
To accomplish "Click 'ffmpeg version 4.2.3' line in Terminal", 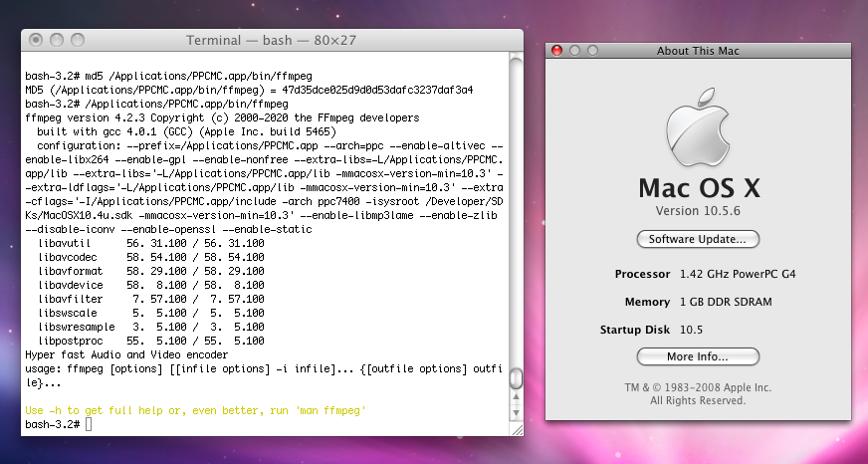I will [x=223, y=117].
